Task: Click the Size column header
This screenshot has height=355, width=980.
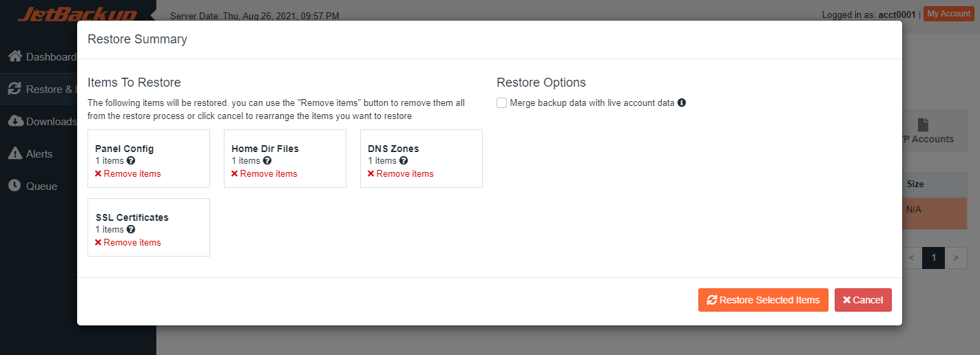Action: click(x=915, y=184)
